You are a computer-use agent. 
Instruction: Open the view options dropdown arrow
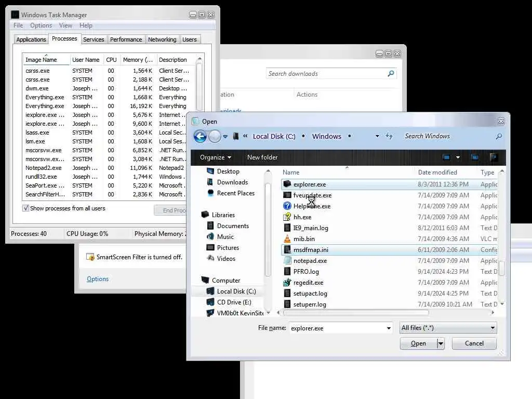coord(458,157)
